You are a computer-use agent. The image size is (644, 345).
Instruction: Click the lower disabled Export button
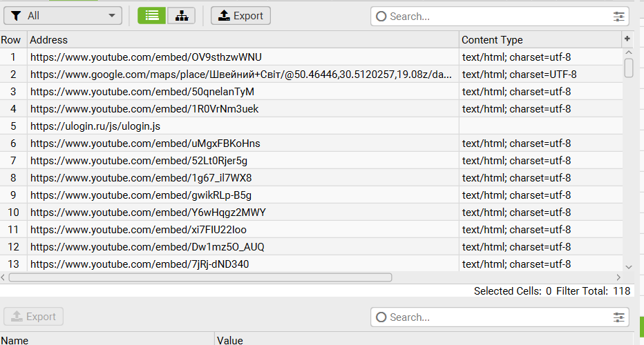pos(34,316)
